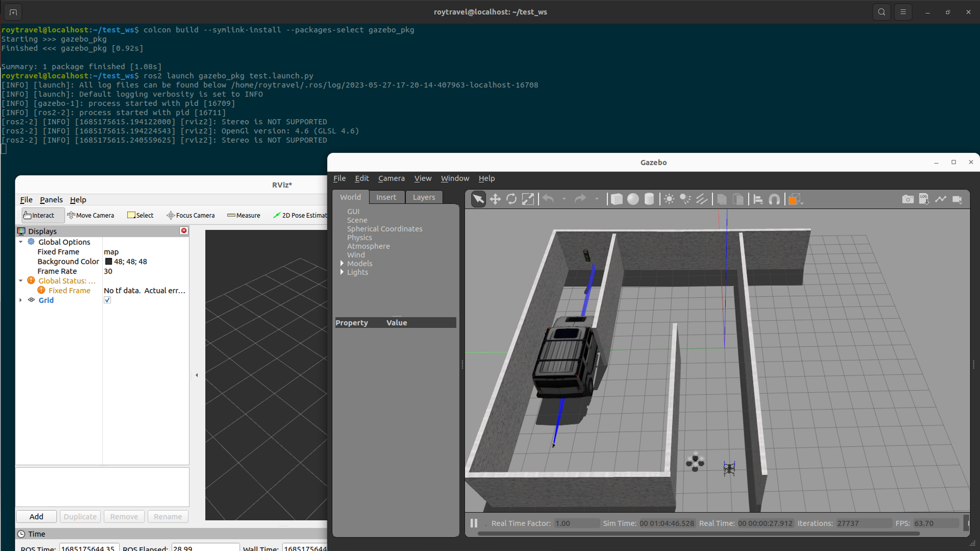Click the Background Color swatch
Screen dimensions: 980x551
108,261
